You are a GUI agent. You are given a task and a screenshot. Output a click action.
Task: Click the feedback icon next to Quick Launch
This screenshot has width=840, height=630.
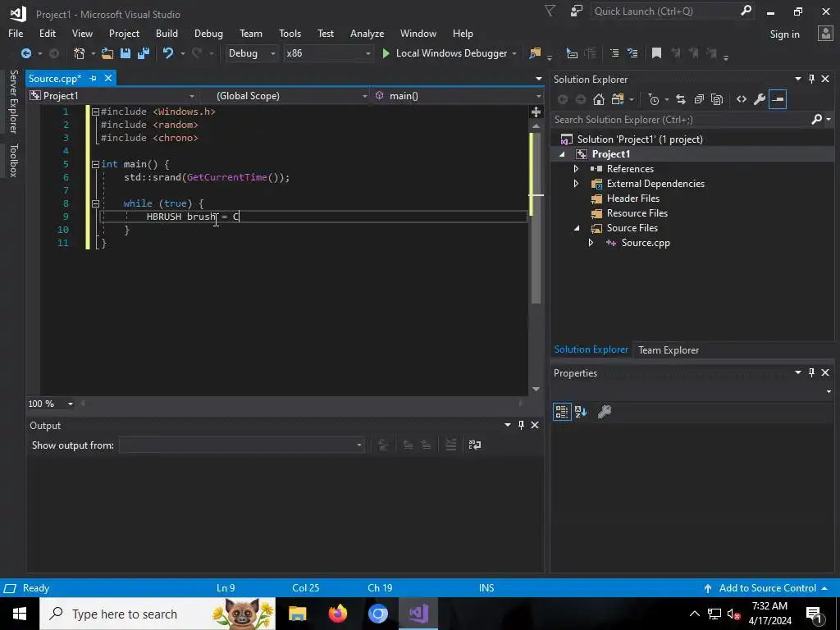click(x=577, y=11)
